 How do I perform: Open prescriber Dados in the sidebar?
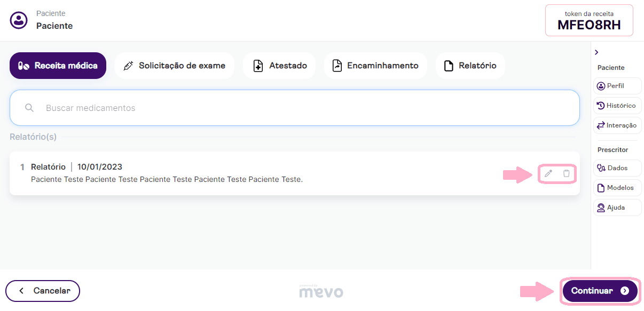point(617,168)
